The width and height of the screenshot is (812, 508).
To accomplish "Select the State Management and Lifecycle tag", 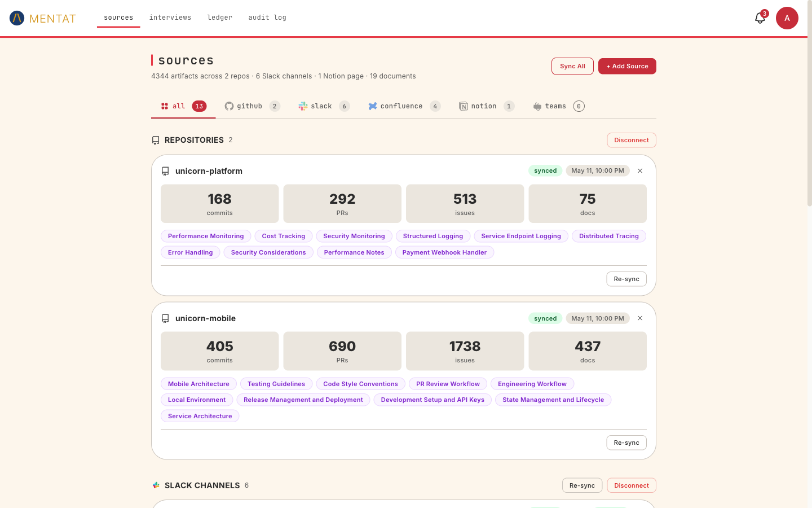I will pyautogui.click(x=553, y=400).
